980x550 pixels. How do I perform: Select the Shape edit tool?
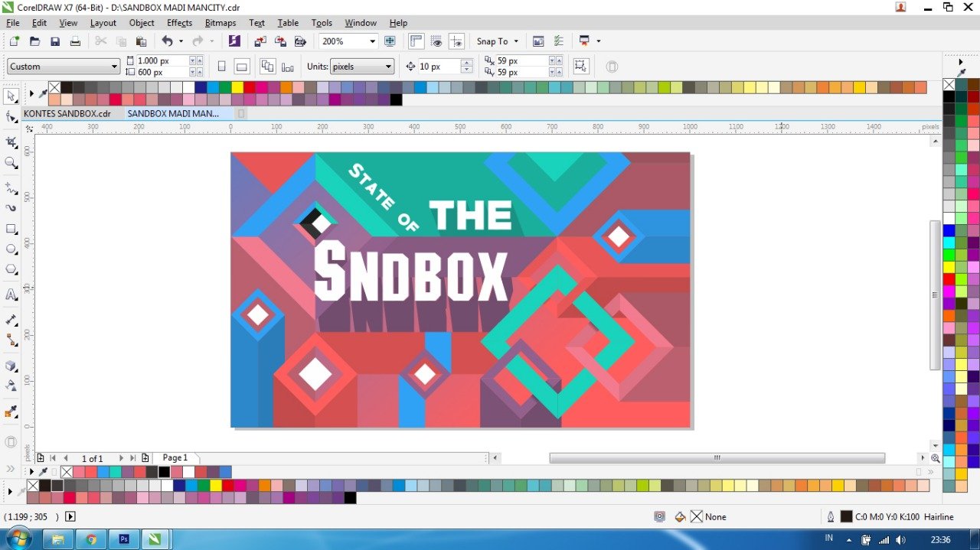click(x=11, y=117)
